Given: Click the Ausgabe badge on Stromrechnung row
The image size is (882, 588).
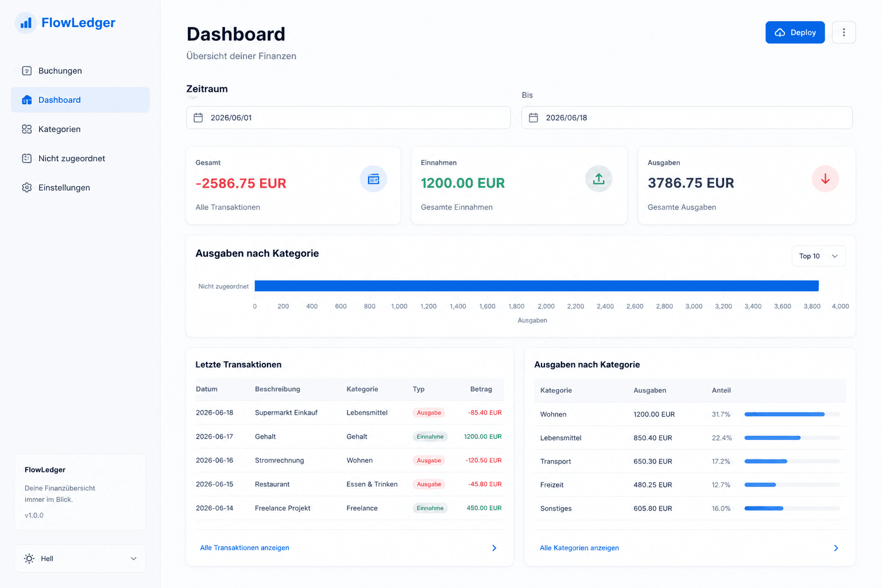Looking at the screenshot, I should pyautogui.click(x=429, y=461).
